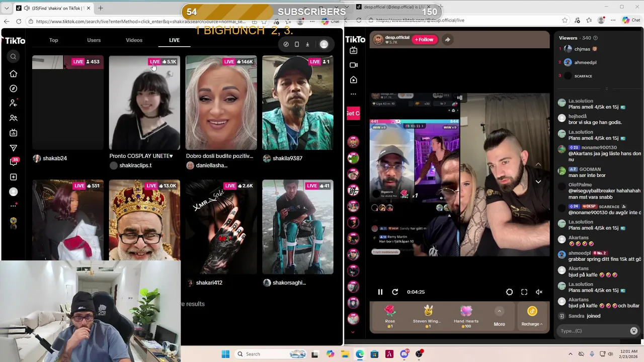Follow desp.official

pos(424,40)
